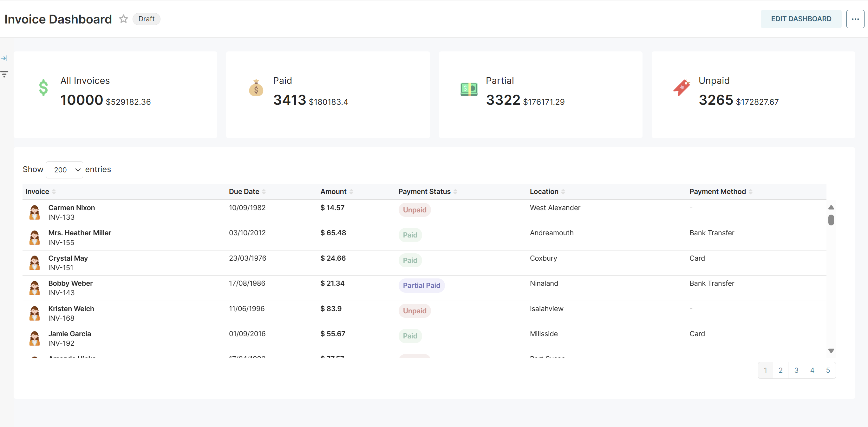Expand the collapsed sidebar arrow icon
The height and width of the screenshot is (427, 868).
pos(4,58)
